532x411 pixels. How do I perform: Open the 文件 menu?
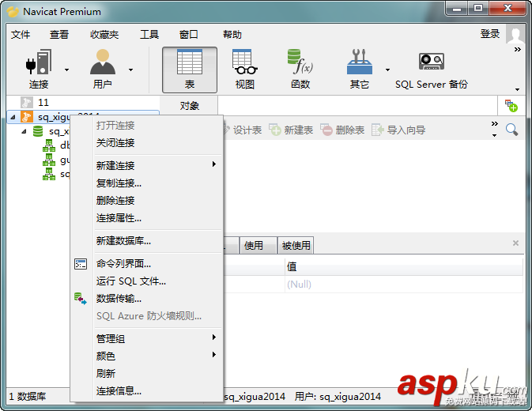click(21, 34)
